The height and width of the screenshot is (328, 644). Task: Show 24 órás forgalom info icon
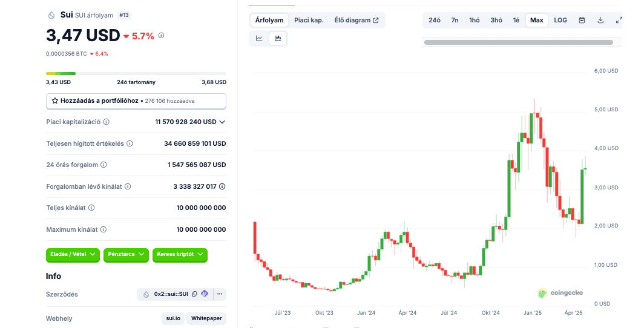[104, 165]
